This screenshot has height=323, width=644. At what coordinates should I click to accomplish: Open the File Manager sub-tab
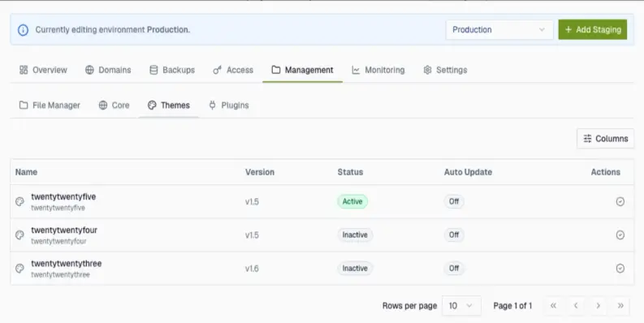tap(50, 106)
